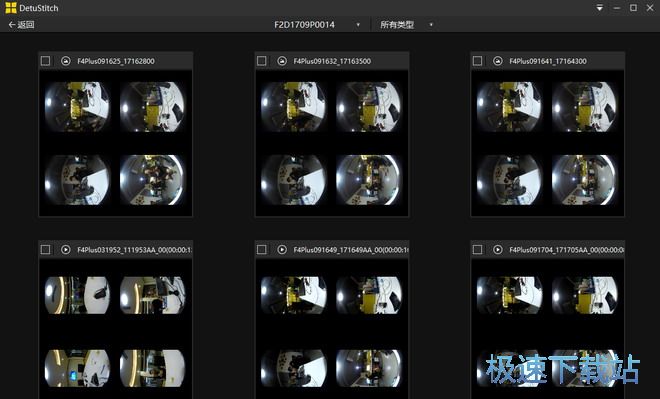Maximize the DetuStitch window
Image resolution: width=660 pixels, height=399 pixels.
pyautogui.click(x=633, y=8)
